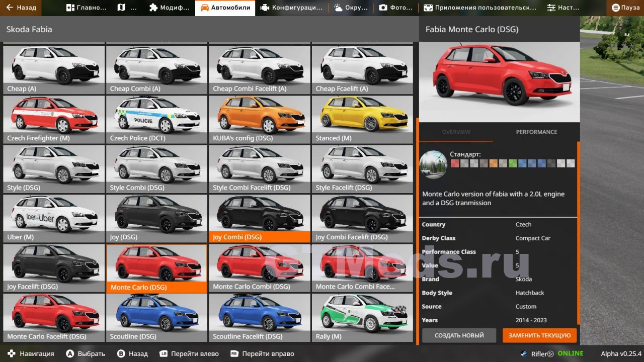Pick the dark gray paint swatch

[x=551, y=163]
